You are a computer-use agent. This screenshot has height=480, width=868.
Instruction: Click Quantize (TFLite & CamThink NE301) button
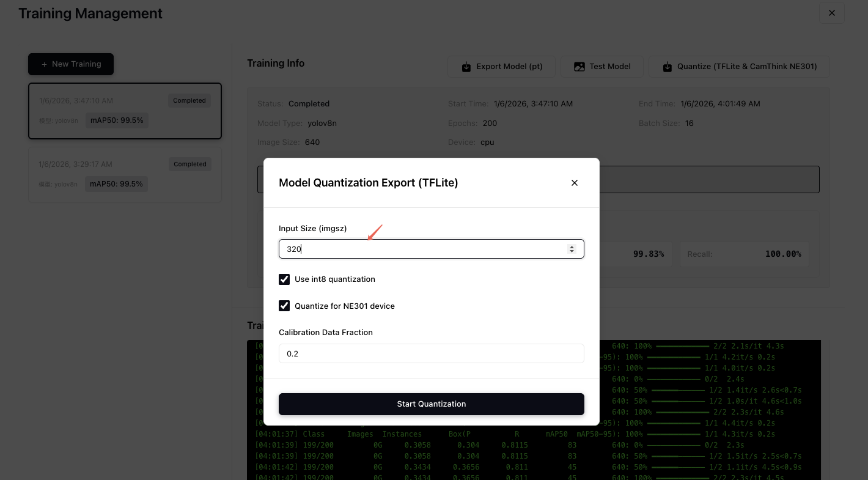(739, 67)
